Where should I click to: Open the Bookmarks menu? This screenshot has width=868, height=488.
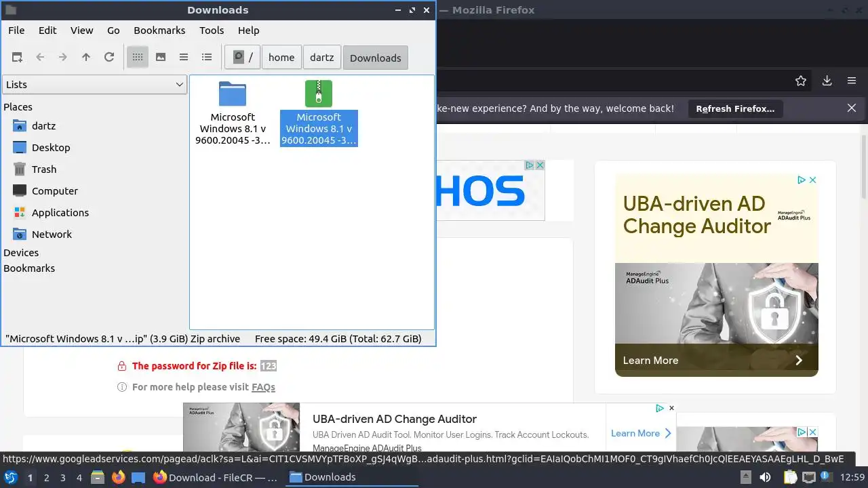point(159,30)
